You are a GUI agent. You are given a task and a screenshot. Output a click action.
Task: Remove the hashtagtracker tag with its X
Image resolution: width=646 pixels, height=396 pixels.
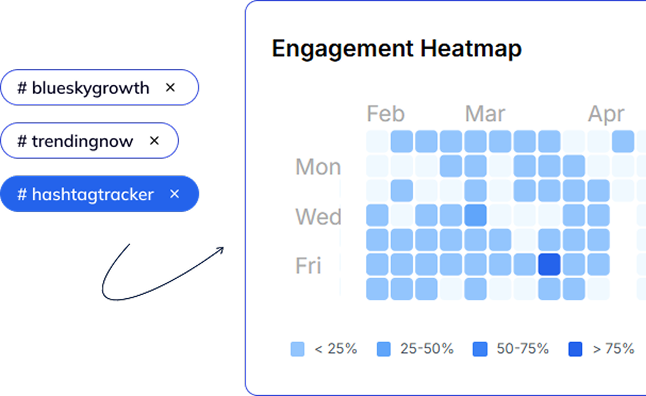click(x=175, y=194)
